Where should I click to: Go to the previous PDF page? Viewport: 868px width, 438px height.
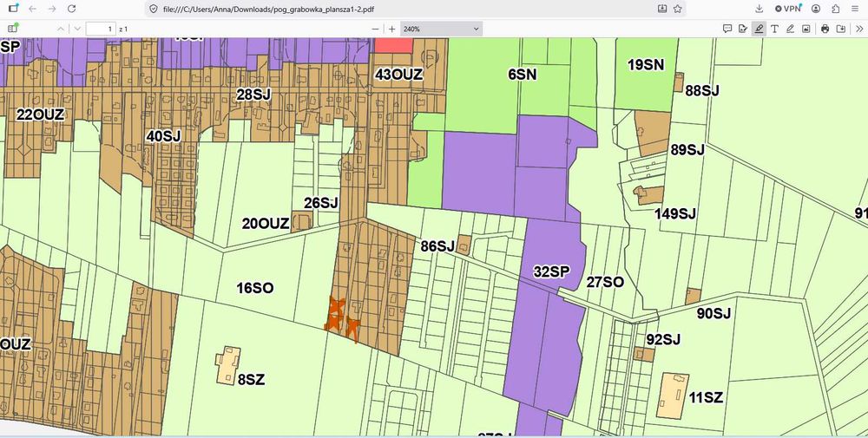pos(61,29)
